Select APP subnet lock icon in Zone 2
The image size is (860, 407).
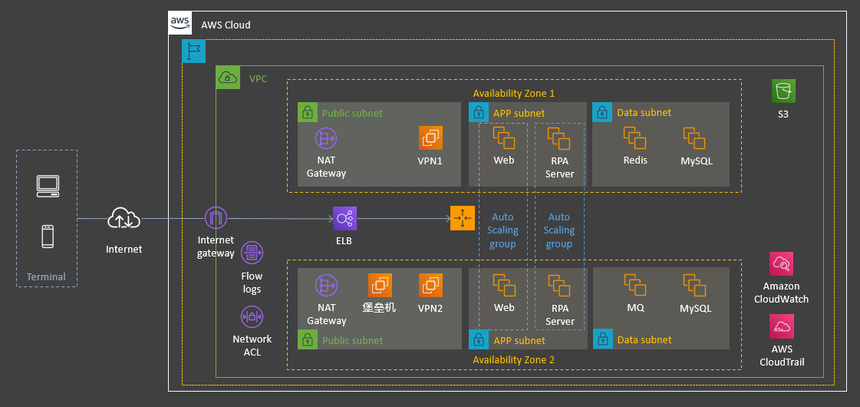click(479, 340)
